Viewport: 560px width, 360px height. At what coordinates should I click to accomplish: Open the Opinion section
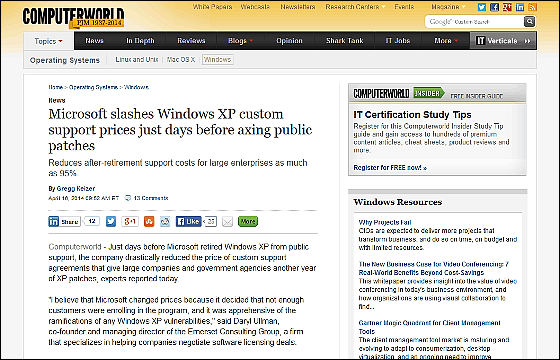[289, 41]
